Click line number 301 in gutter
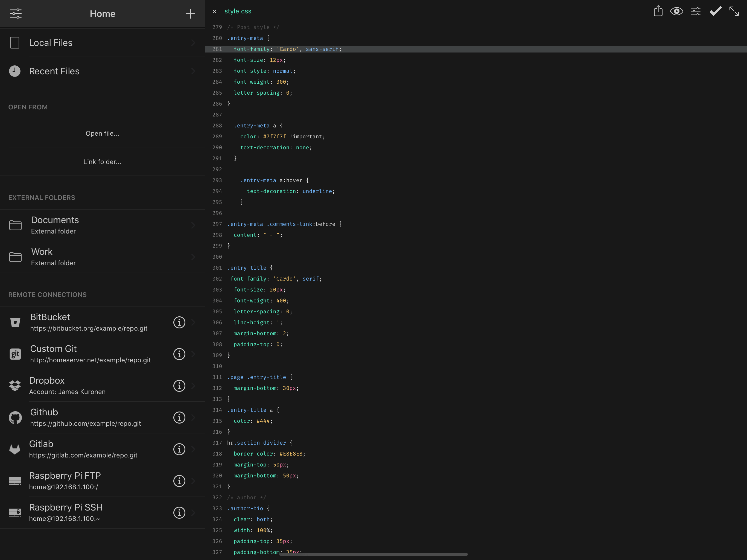The image size is (747, 560). pyautogui.click(x=217, y=268)
